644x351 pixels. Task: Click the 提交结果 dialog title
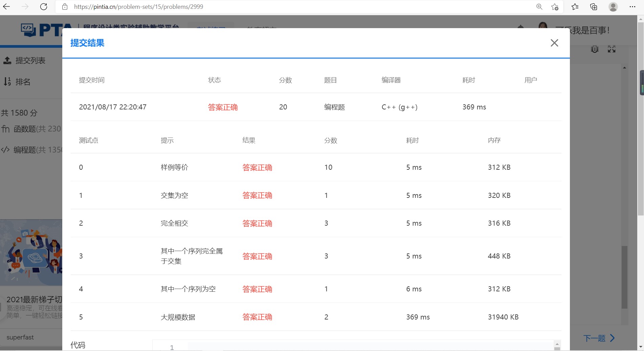(x=87, y=43)
